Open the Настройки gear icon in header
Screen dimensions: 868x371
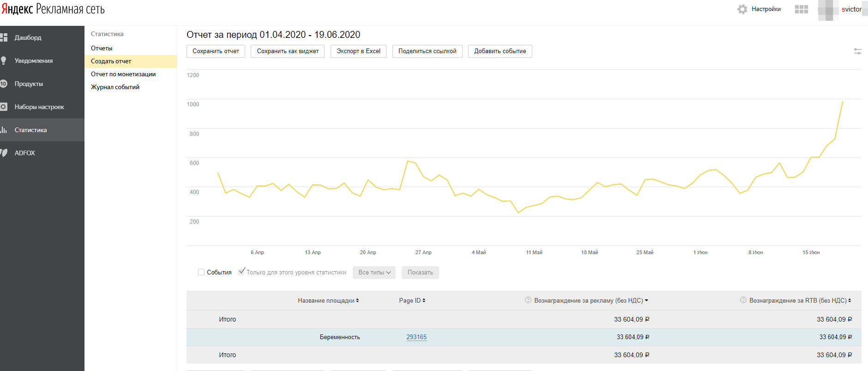[742, 9]
